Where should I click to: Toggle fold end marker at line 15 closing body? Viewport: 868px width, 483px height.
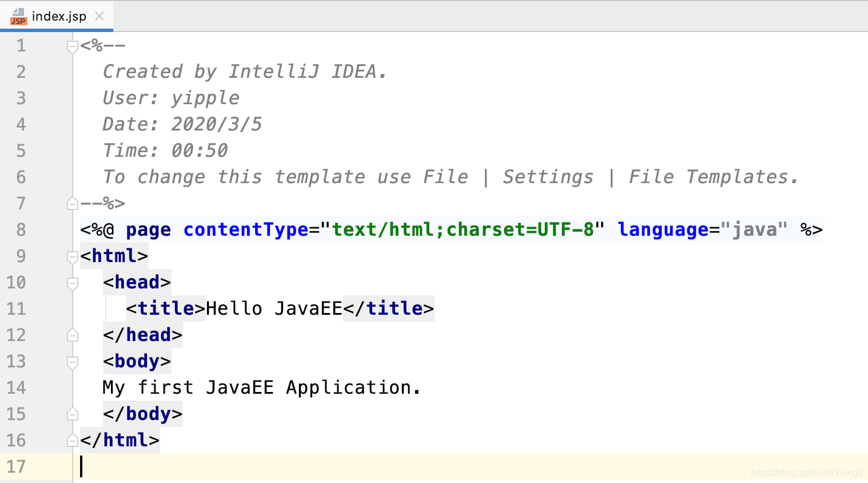pyautogui.click(x=72, y=414)
